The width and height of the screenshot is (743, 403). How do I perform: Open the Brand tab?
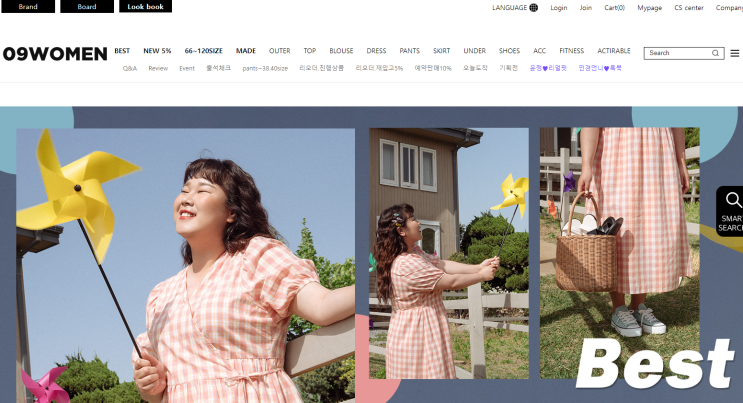point(28,7)
